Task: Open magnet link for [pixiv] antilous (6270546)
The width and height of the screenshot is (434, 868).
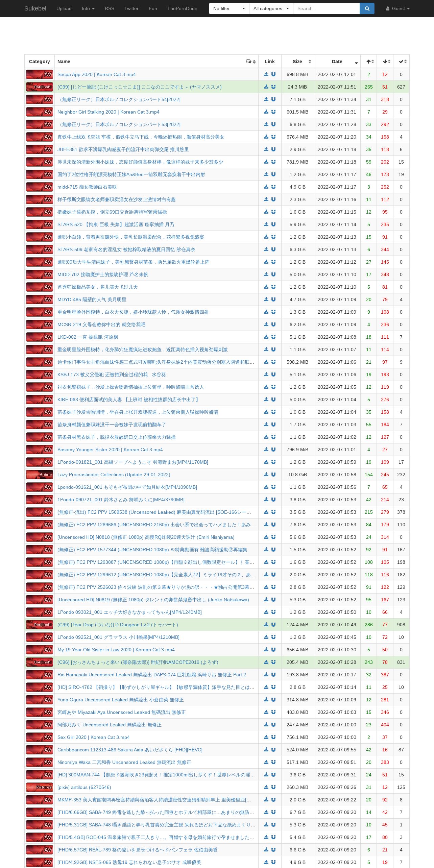Action: coord(273,787)
